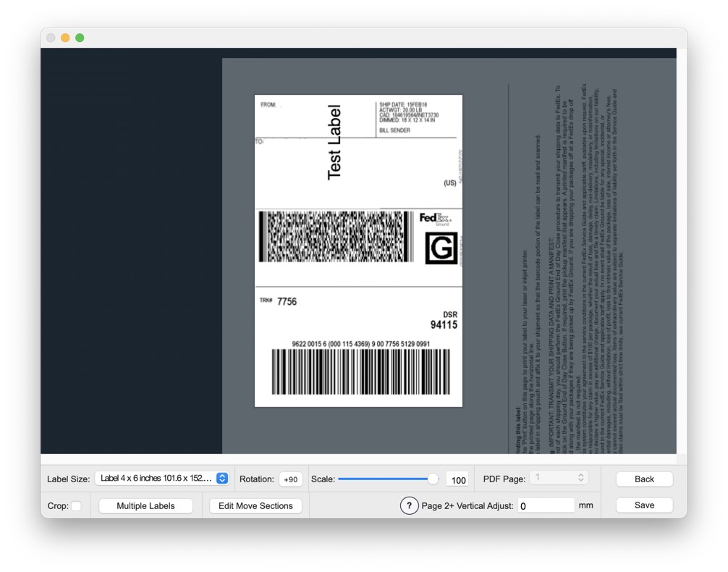This screenshot has width=728, height=572.
Task: Click the linear barcode at label bottom
Action: (x=360, y=371)
